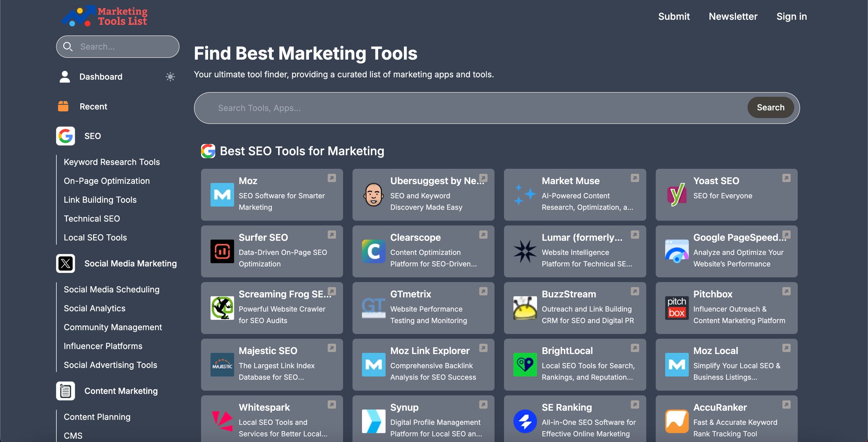Open the BuzzStream card title
The image size is (868, 442).
569,294
